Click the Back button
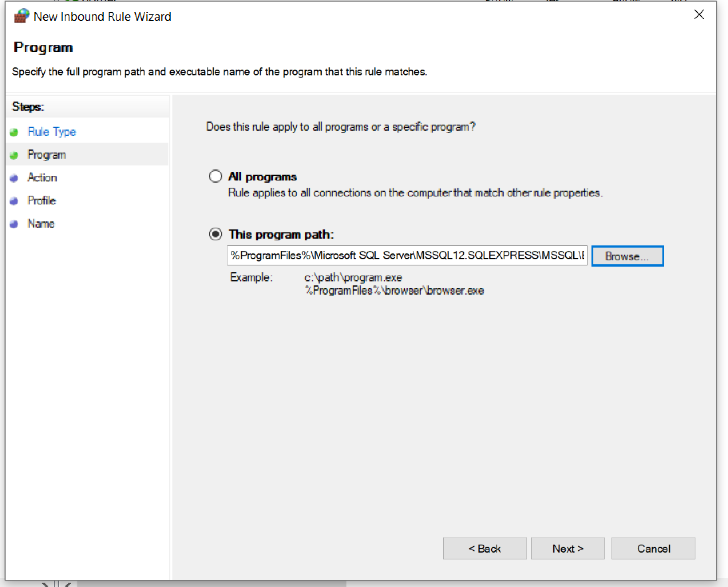The width and height of the screenshot is (728, 587). tap(485, 548)
